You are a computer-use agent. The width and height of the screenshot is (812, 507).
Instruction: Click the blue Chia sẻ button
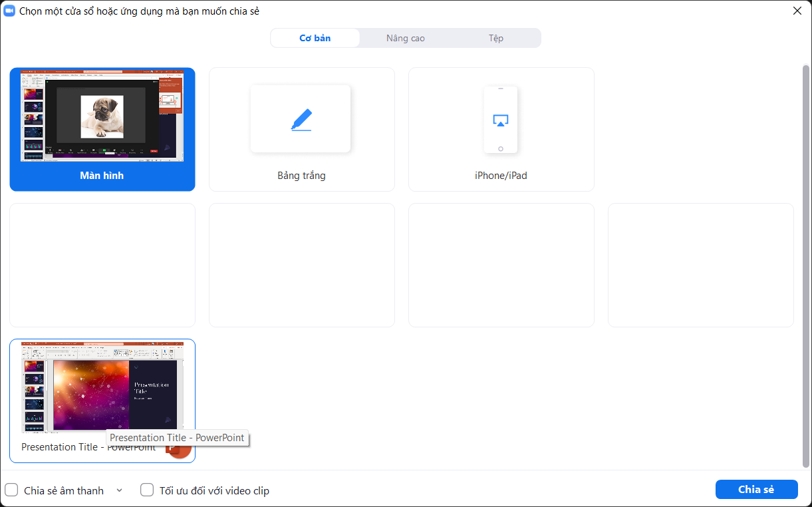pos(756,489)
